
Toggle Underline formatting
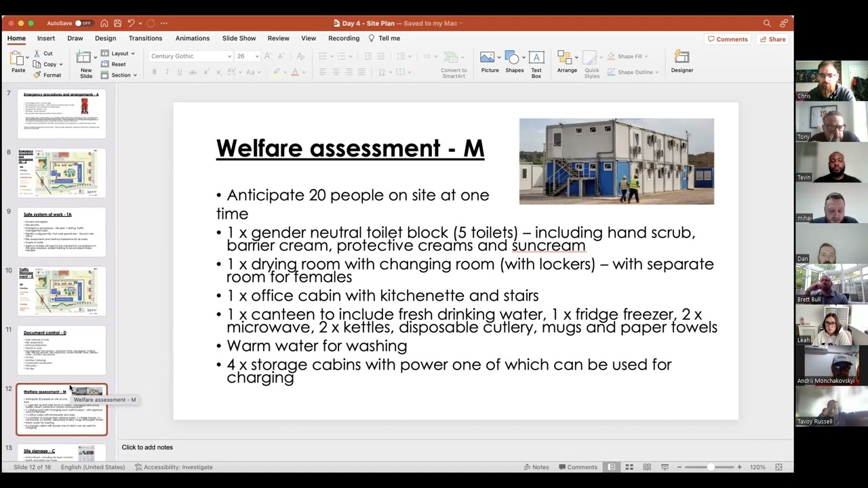179,72
